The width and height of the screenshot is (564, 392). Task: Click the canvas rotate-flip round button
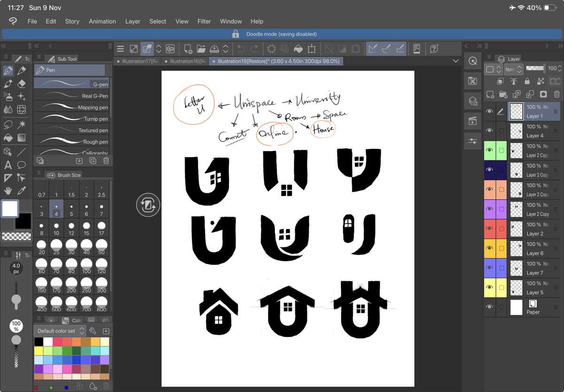pyautogui.click(x=149, y=205)
